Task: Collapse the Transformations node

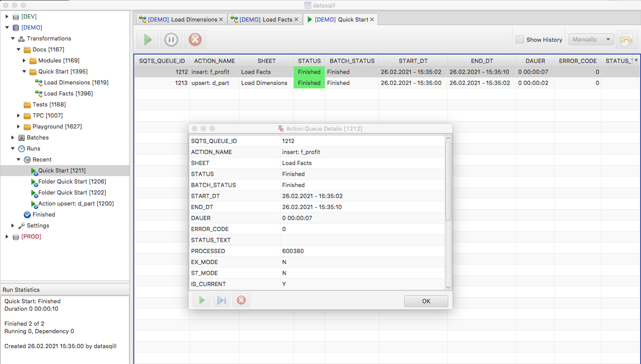Action: pyautogui.click(x=13, y=38)
